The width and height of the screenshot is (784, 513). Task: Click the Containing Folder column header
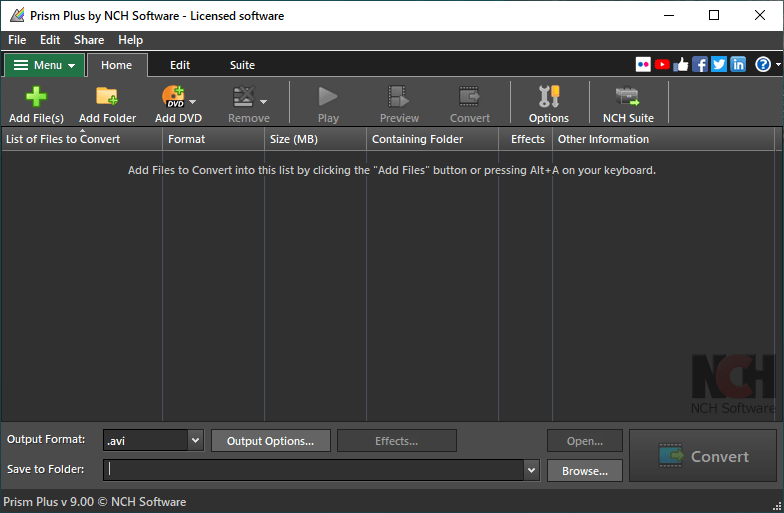[432, 139]
